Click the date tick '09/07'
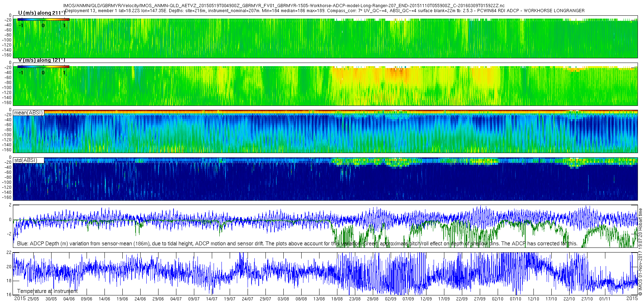The height and width of the screenshot is (304, 644). coord(194,299)
